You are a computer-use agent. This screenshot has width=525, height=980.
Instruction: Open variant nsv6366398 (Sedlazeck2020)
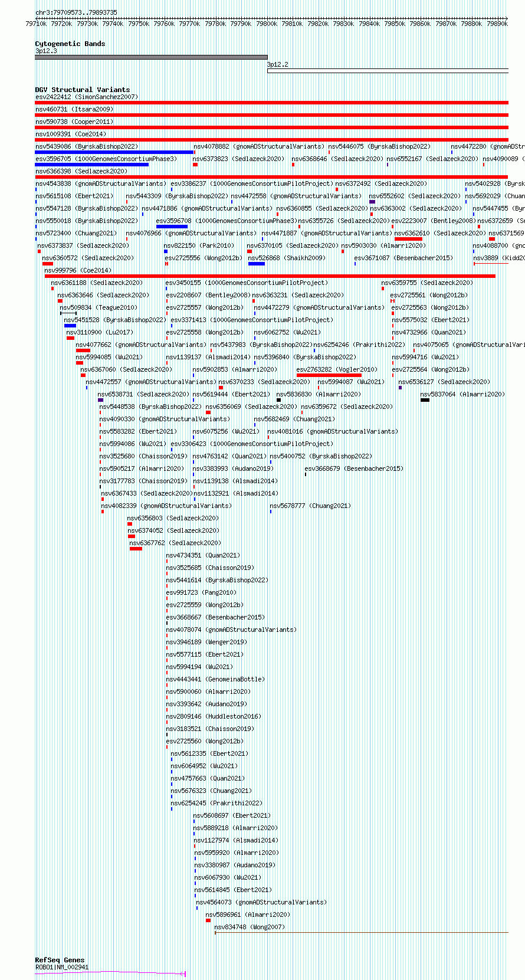coord(81,171)
